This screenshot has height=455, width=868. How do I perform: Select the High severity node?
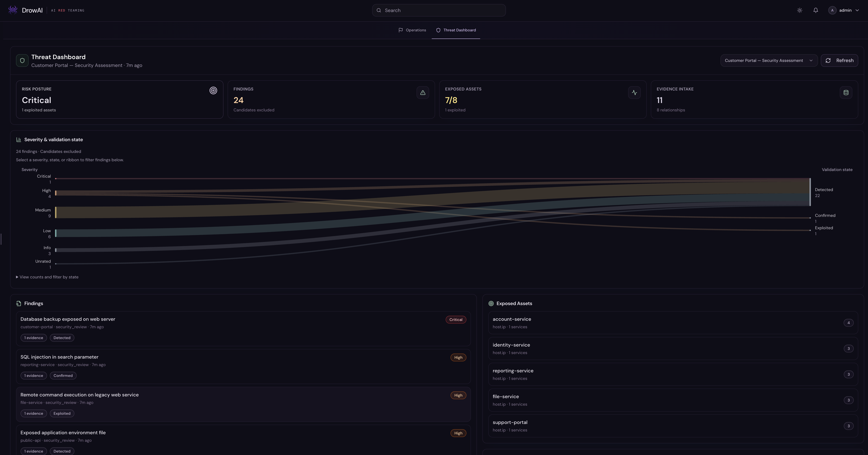coord(56,193)
